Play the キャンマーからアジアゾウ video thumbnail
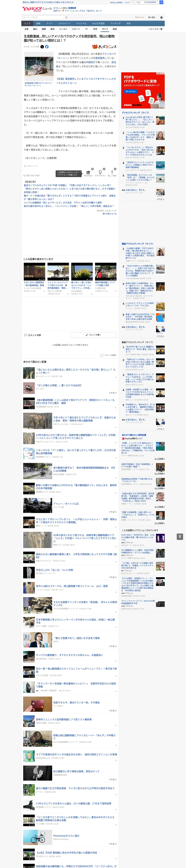Screen dimensions: 186x868 pos(58,272)
